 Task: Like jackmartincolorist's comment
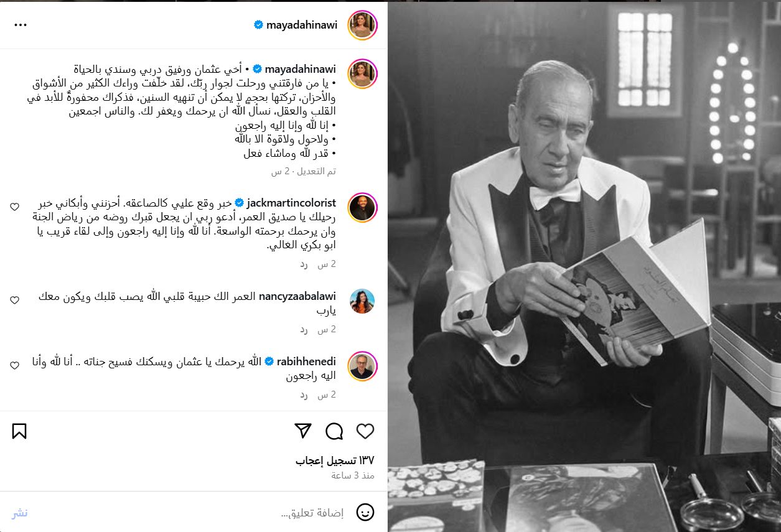point(14,206)
